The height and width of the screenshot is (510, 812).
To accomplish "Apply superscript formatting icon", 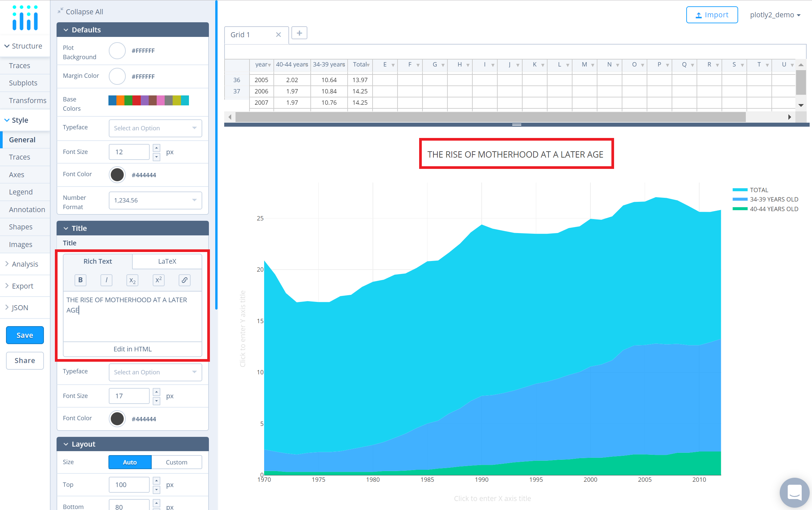I will tap(158, 280).
